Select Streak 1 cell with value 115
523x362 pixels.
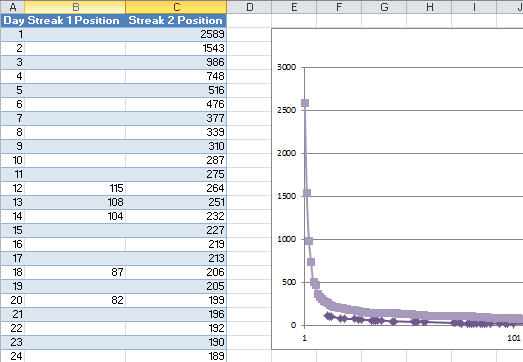[75, 189]
